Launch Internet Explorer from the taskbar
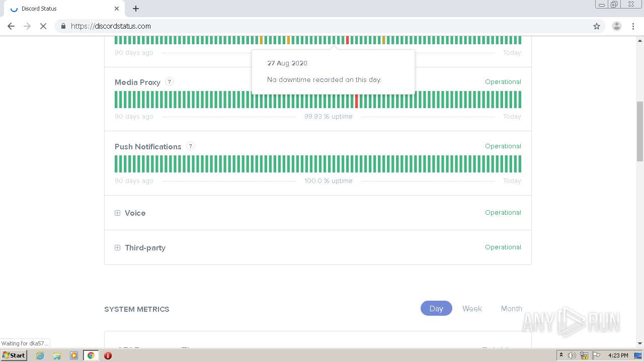This screenshot has width=644, height=362. point(40,355)
